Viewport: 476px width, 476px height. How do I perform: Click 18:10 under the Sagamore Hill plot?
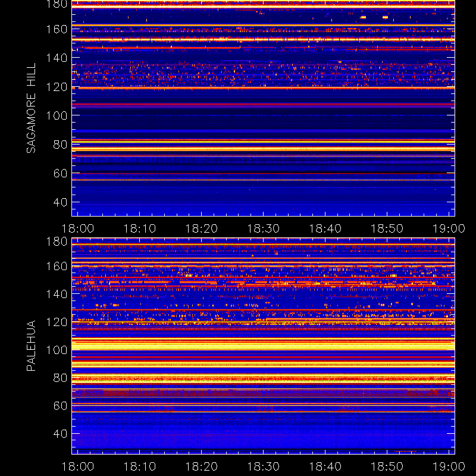(140, 228)
